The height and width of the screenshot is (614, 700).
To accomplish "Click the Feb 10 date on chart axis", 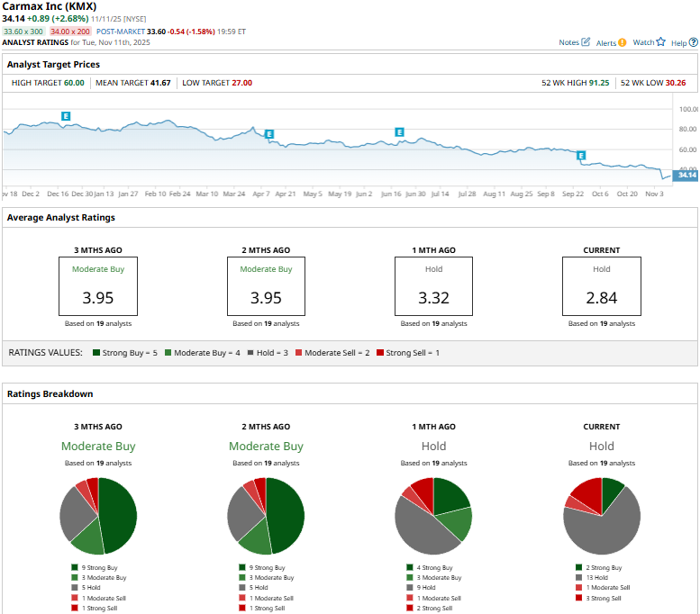I will pos(155,194).
